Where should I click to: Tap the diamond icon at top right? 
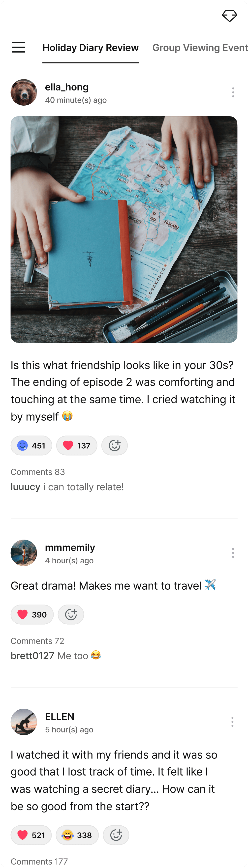tap(229, 16)
